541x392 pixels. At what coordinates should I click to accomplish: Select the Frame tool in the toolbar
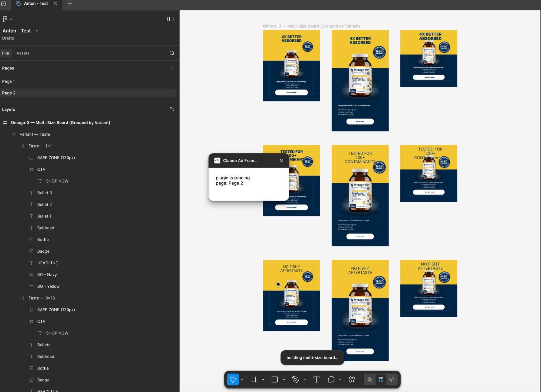click(254, 380)
